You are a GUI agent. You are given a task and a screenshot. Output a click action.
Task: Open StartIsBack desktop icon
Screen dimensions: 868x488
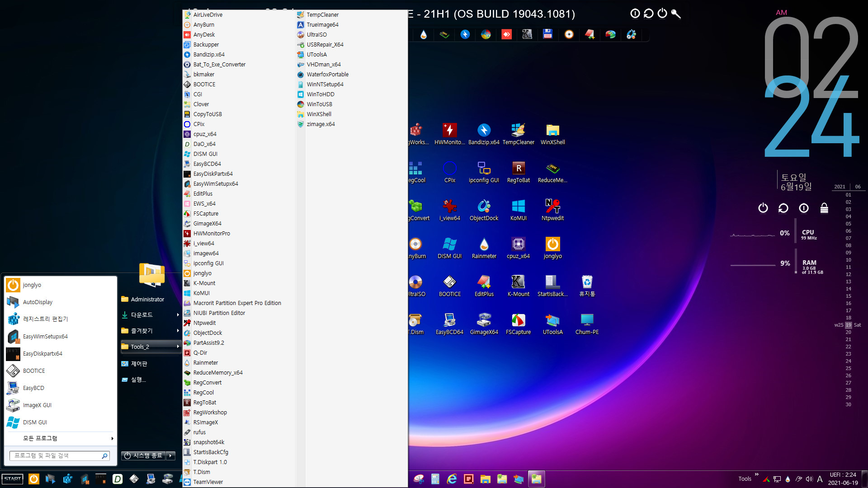pyautogui.click(x=552, y=286)
